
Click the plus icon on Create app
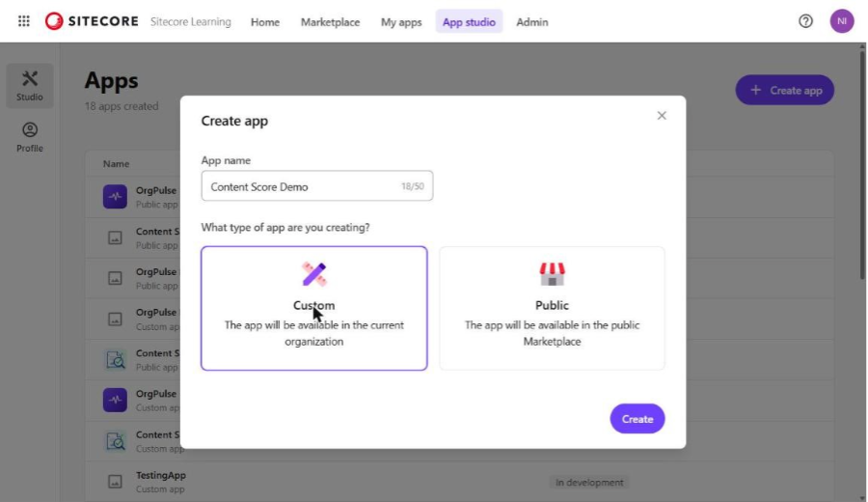point(755,90)
